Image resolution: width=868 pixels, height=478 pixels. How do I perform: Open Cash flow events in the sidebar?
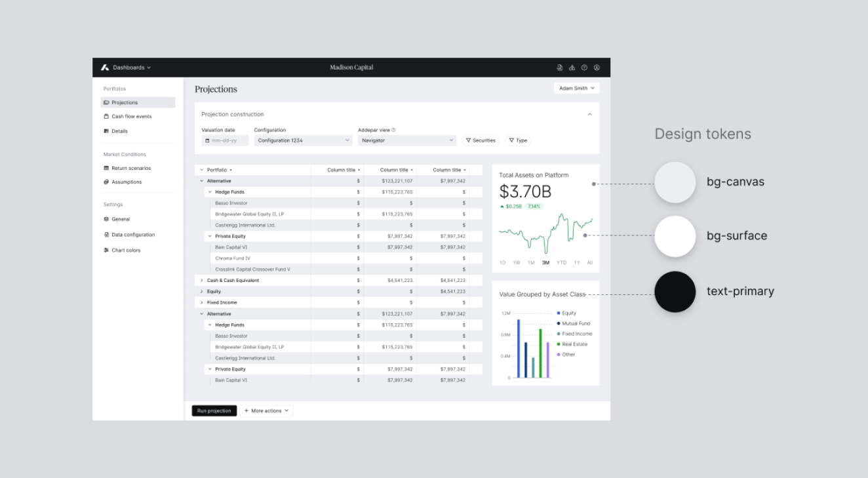pos(131,117)
